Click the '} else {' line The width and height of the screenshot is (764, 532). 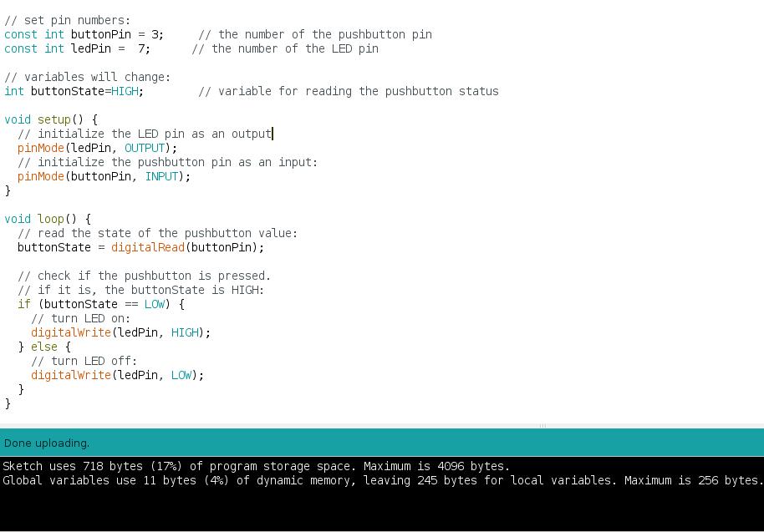[x=44, y=347]
